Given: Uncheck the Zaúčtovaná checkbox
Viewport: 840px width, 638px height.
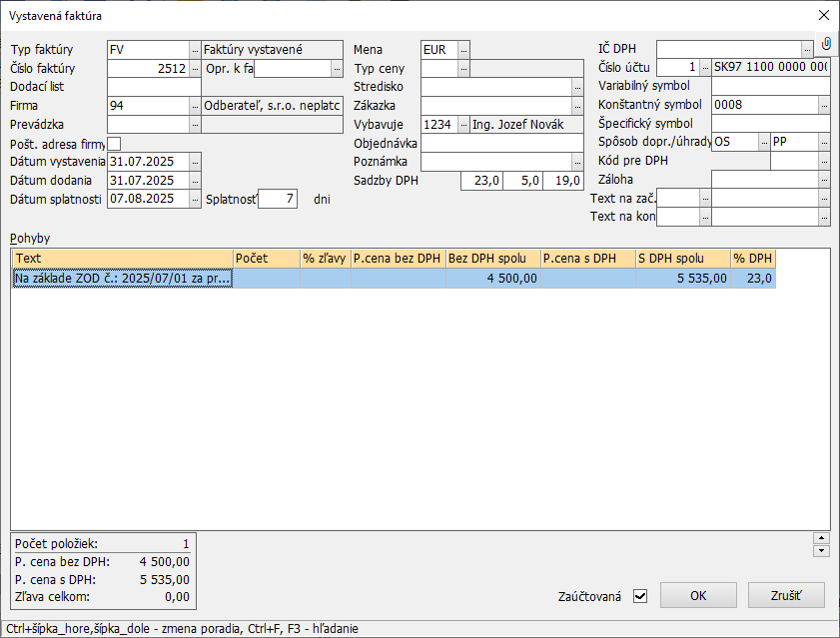Looking at the screenshot, I should click(x=640, y=596).
